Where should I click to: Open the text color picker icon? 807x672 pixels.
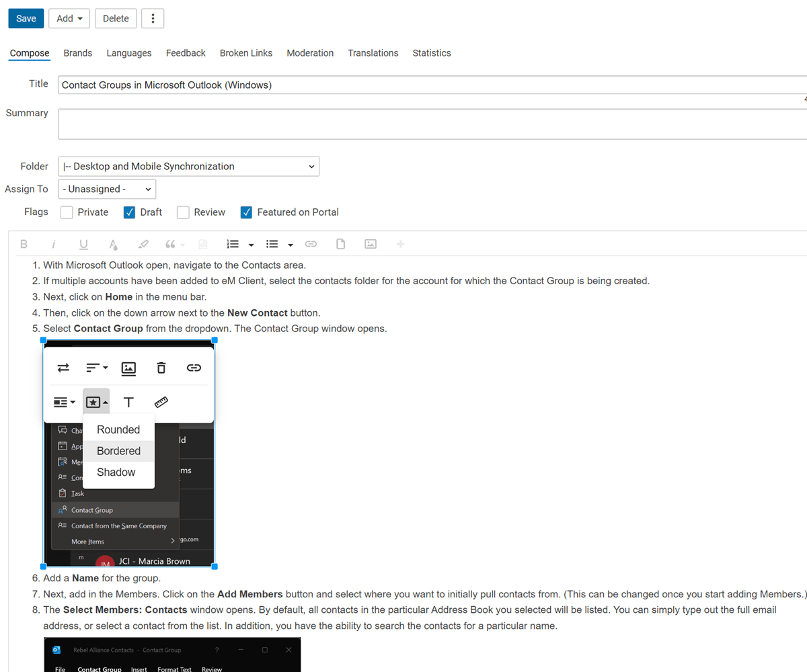tap(113, 244)
